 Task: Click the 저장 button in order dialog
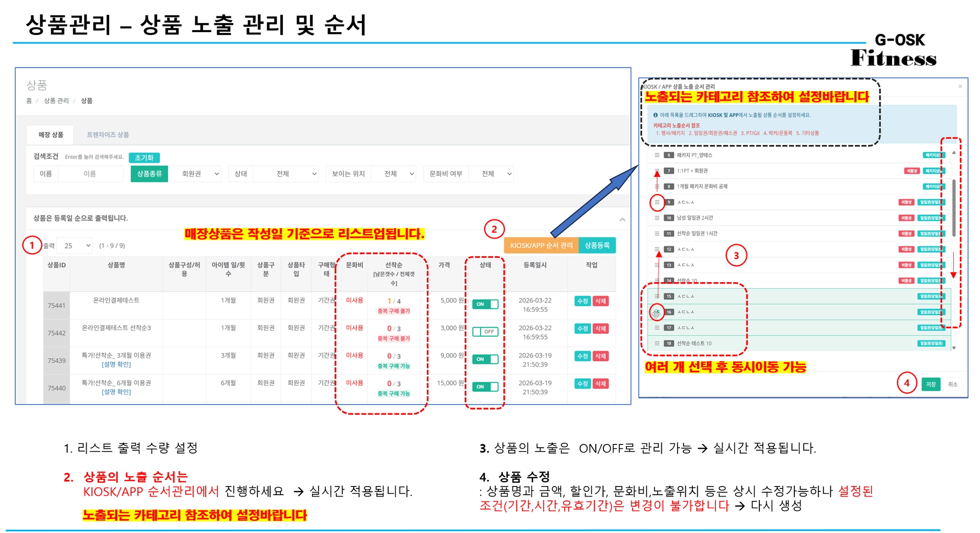(930, 384)
